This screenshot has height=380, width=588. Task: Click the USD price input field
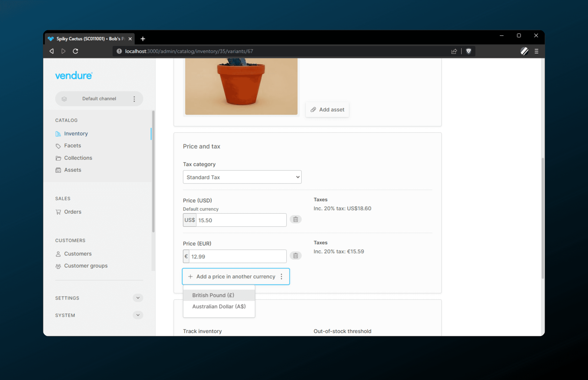tap(241, 220)
